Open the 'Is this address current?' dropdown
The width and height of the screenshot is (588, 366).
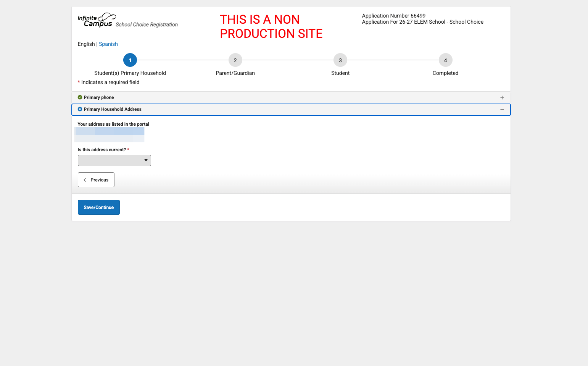click(x=114, y=160)
